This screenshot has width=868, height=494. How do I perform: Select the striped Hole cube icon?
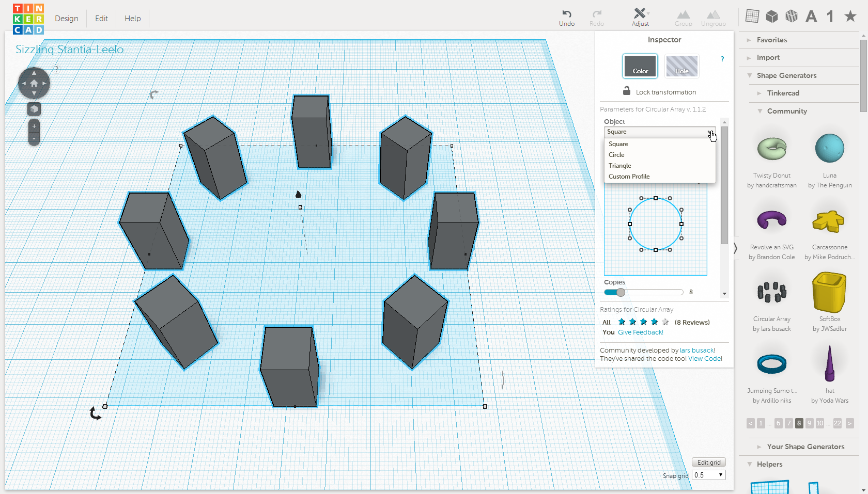(791, 16)
